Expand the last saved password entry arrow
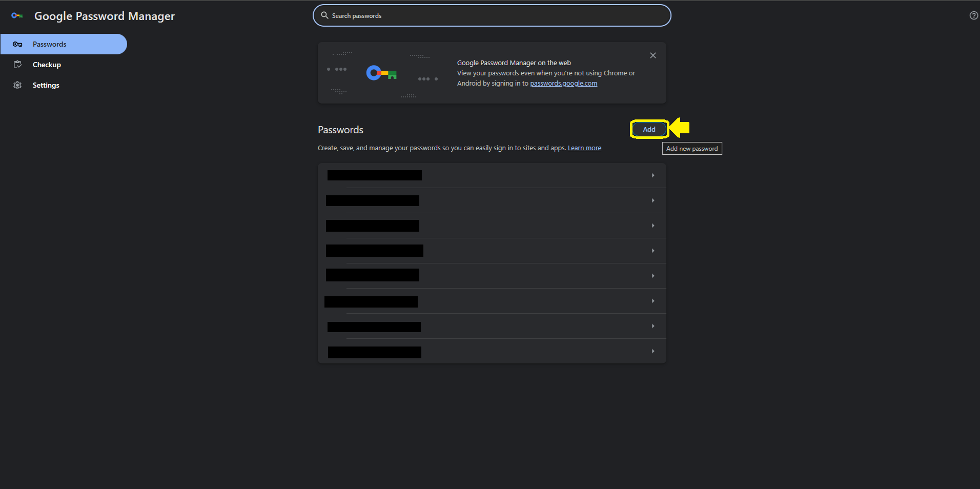Viewport: 980px width, 489px height. (653, 351)
